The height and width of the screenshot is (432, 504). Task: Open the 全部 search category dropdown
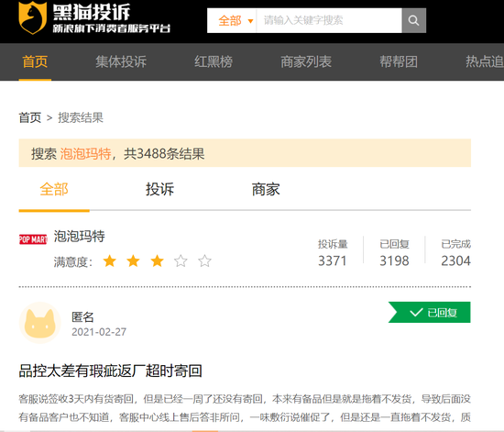[236, 20]
